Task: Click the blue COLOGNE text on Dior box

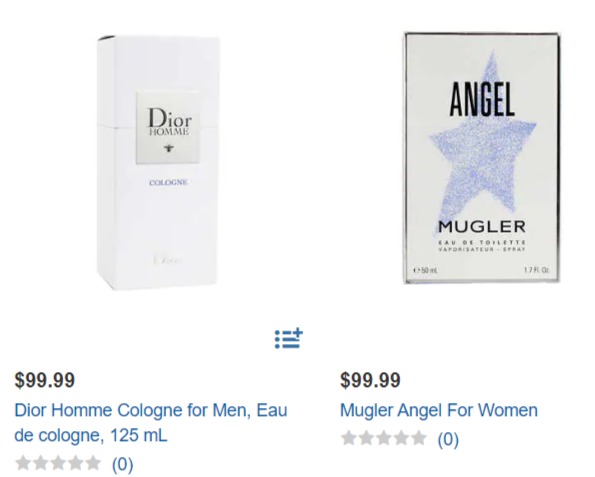Action: click(168, 183)
